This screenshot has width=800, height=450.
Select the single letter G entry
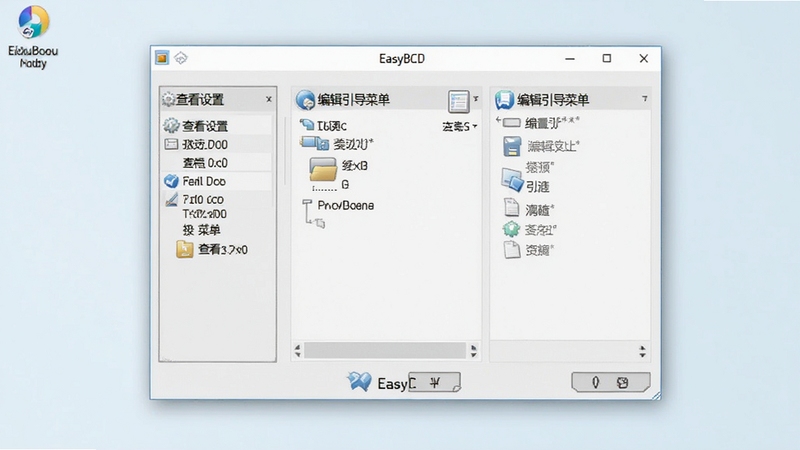(345, 185)
